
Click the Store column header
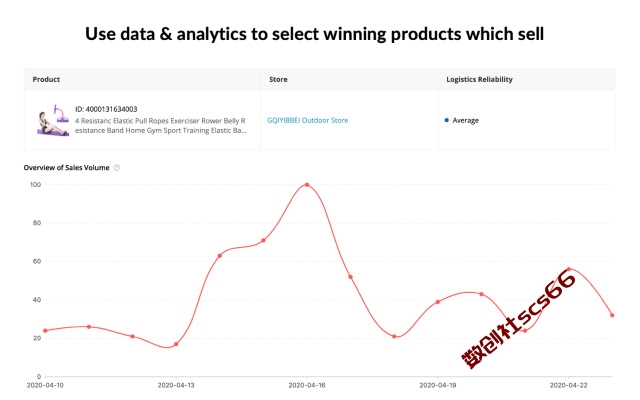[x=278, y=79]
